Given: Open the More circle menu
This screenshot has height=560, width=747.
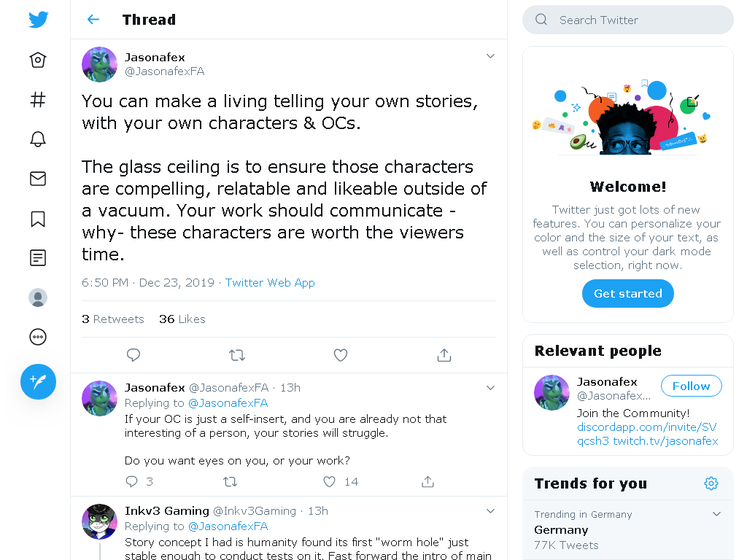Looking at the screenshot, I should coord(38,337).
